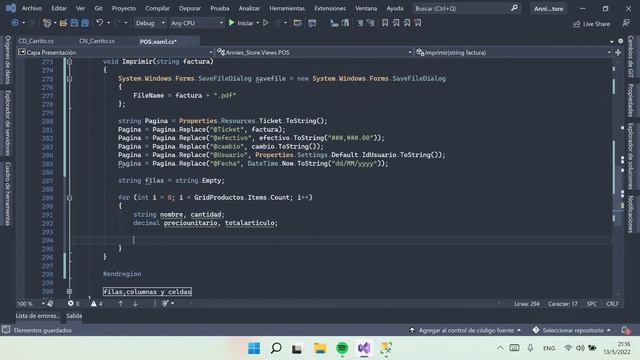Click the yellow warnings triangle icon

click(93, 303)
